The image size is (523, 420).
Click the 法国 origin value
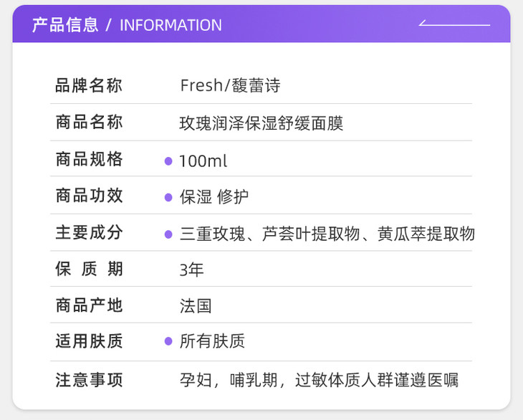tap(196, 306)
